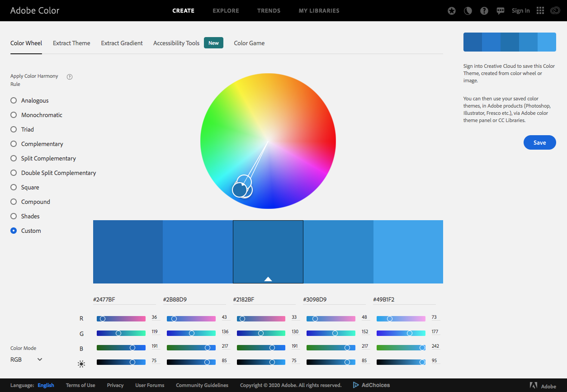This screenshot has height=392, width=567.
Task: Click the brightness sun icon
Action: (81, 364)
